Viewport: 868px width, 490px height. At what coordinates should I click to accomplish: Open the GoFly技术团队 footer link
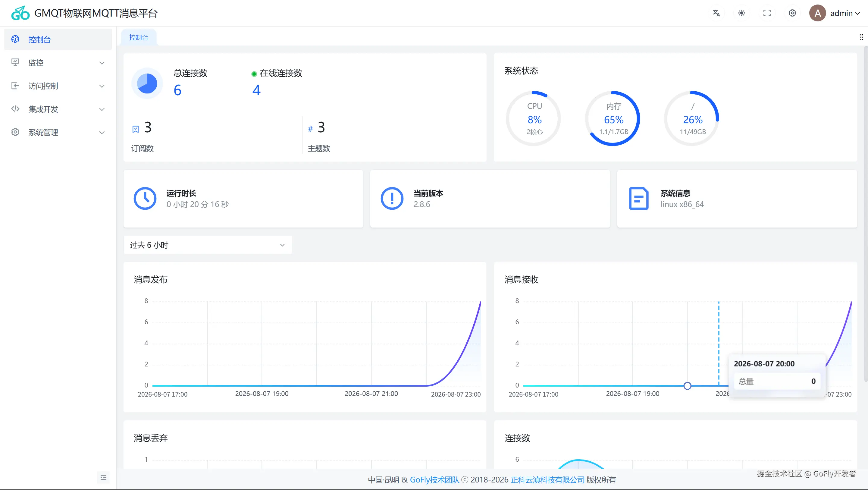coord(434,480)
